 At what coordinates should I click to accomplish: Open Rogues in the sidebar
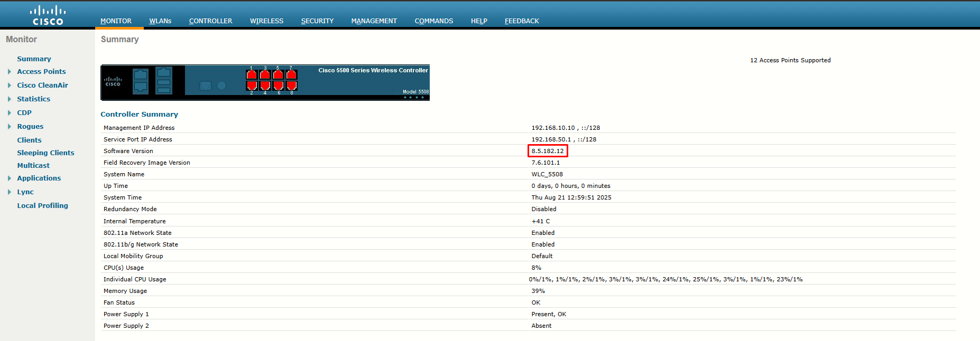click(x=30, y=127)
